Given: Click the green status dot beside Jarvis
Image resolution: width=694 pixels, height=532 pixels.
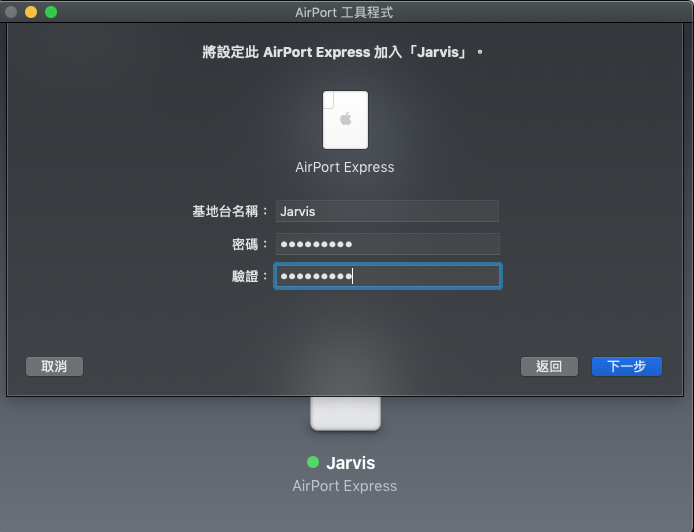Looking at the screenshot, I should 313,462.
